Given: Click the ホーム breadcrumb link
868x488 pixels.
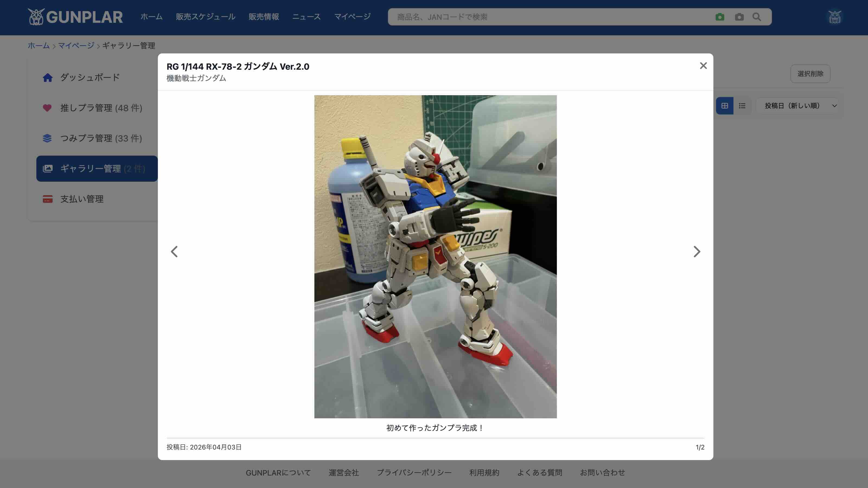Looking at the screenshot, I should (39, 46).
